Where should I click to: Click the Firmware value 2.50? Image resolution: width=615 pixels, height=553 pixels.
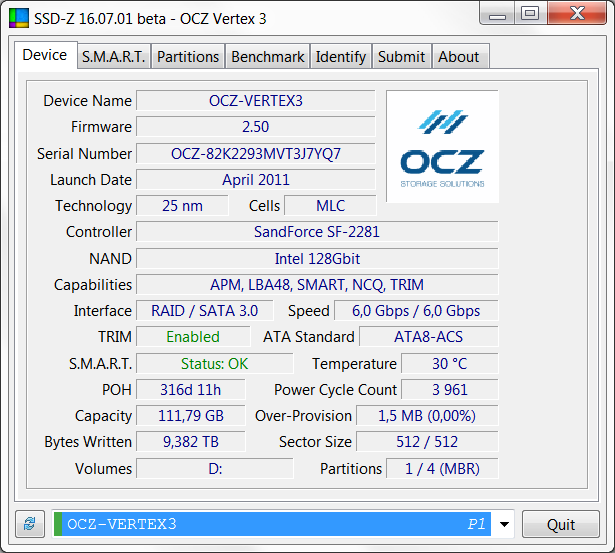click(256, 127)
